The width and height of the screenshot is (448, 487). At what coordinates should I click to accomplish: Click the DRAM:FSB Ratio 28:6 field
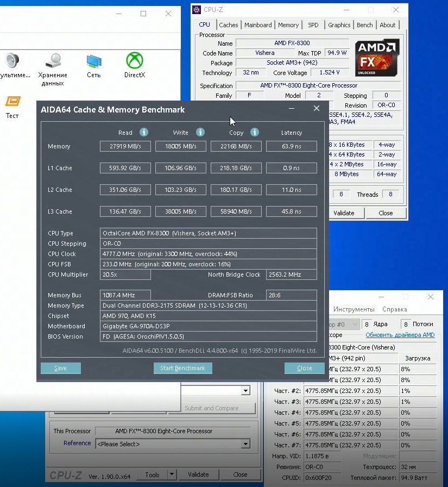click(x=291, y=295)
